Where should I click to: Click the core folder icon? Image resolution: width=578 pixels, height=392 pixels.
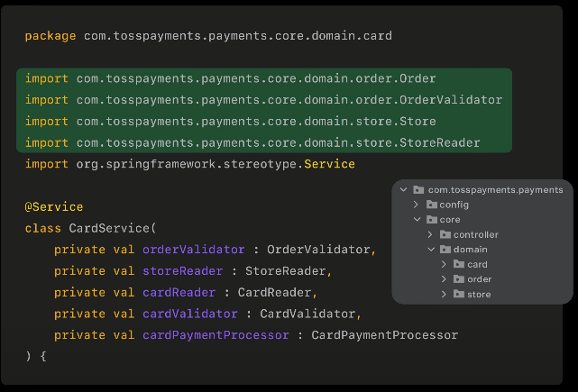[432, 220]
